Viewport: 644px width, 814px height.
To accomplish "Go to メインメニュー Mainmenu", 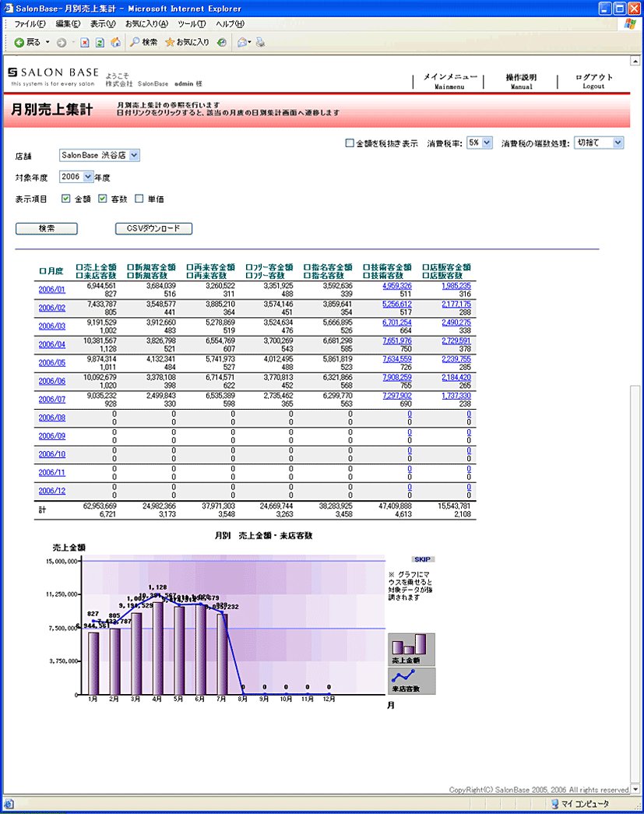I will coord(450,82).
